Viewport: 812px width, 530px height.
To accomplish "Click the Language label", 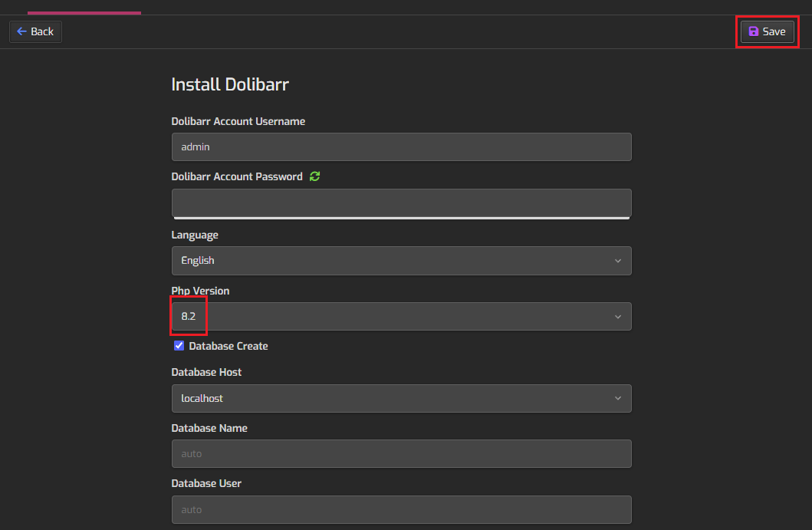I will [195, 235].
